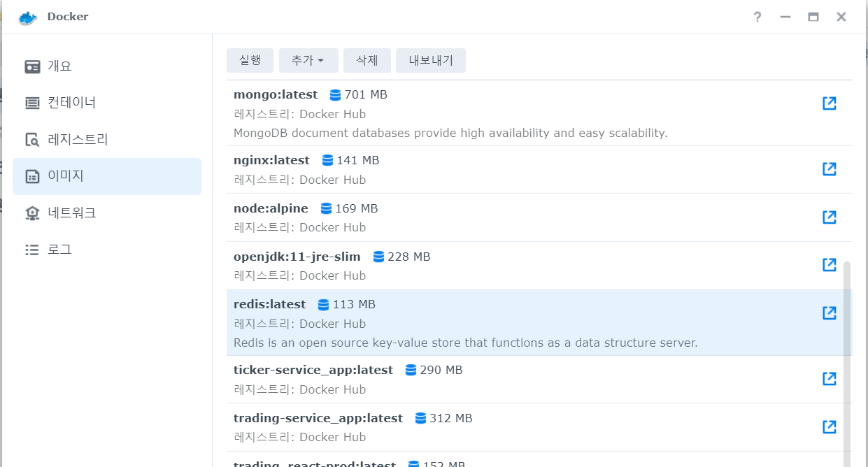Click the 삭제 button
The image size is (868, 467).
[367, 60]
